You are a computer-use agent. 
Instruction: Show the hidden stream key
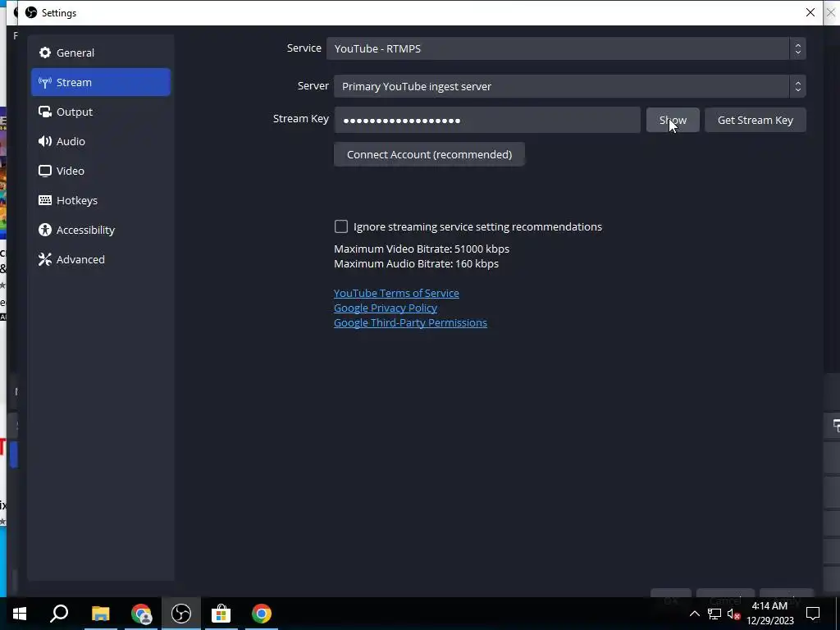pos(673,120)
